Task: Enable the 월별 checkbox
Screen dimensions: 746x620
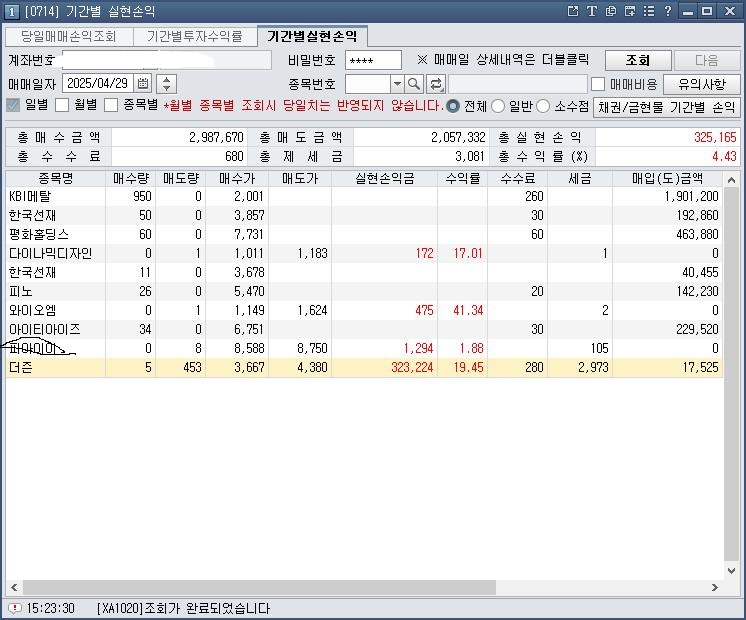Action: [x=62, y=105]
